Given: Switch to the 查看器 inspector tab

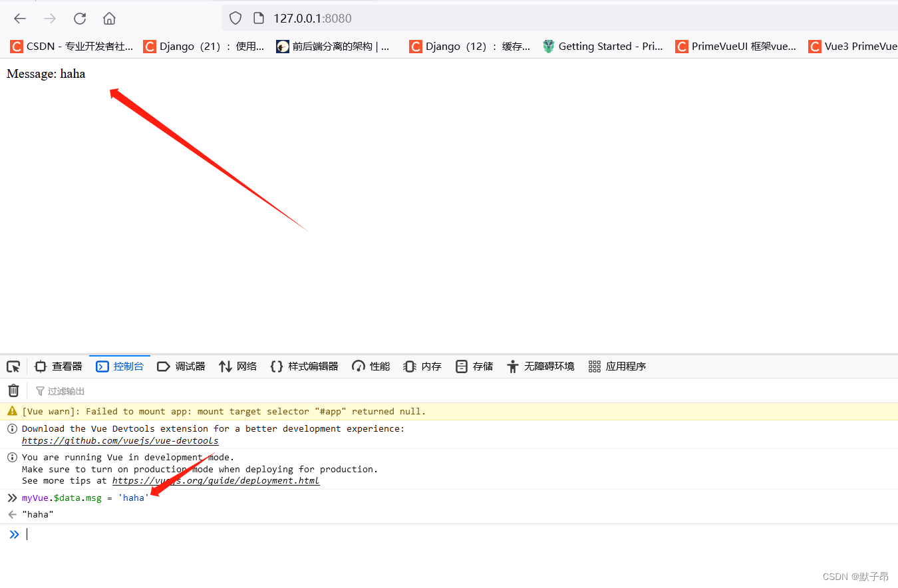Looking at the screenshot, I should tap(59, 367).
